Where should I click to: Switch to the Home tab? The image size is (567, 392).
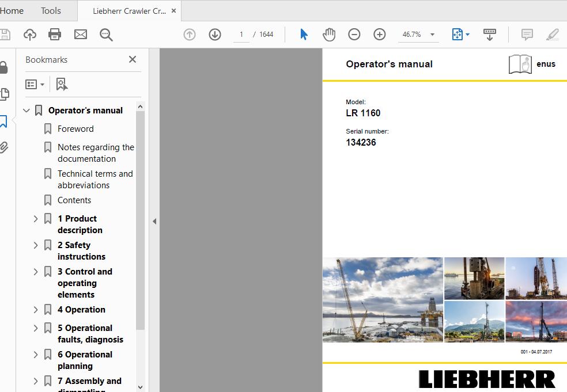[12, 11]
